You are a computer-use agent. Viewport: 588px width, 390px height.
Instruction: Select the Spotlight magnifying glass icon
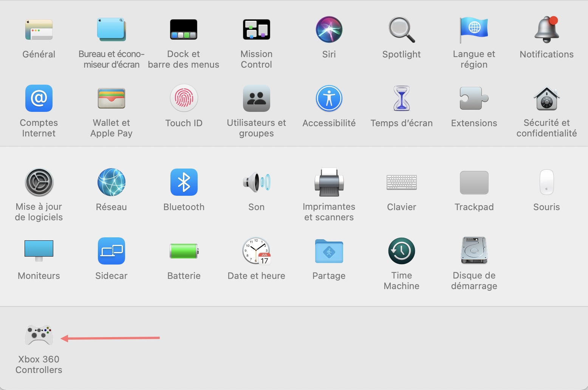402,30
